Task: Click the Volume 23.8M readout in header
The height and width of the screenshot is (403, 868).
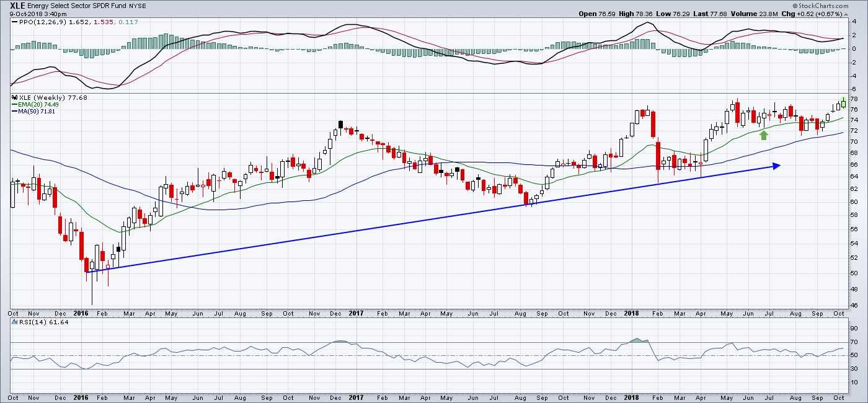Action: pyautogui.click(x=761, y=14)
